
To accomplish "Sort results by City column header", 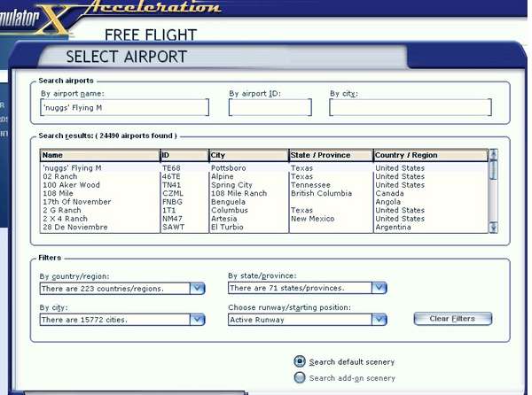I will point(248,155).
